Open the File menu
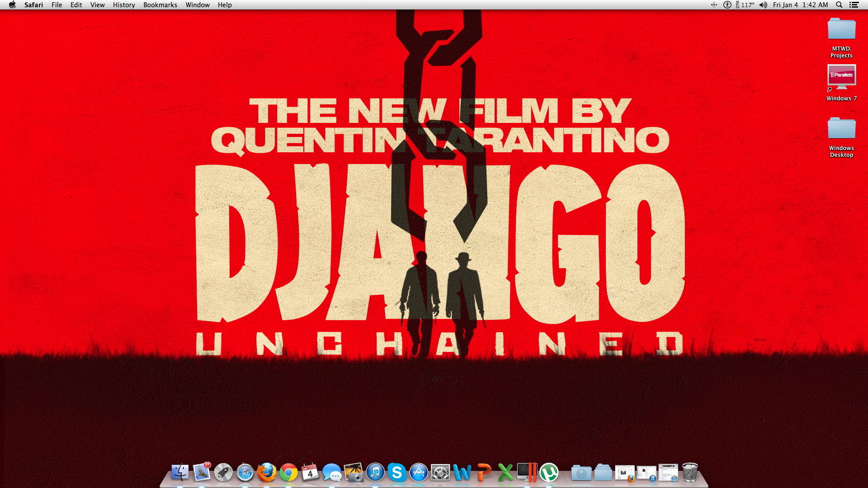868x488 pixels. pyautogui.click(x=57, y=5)
